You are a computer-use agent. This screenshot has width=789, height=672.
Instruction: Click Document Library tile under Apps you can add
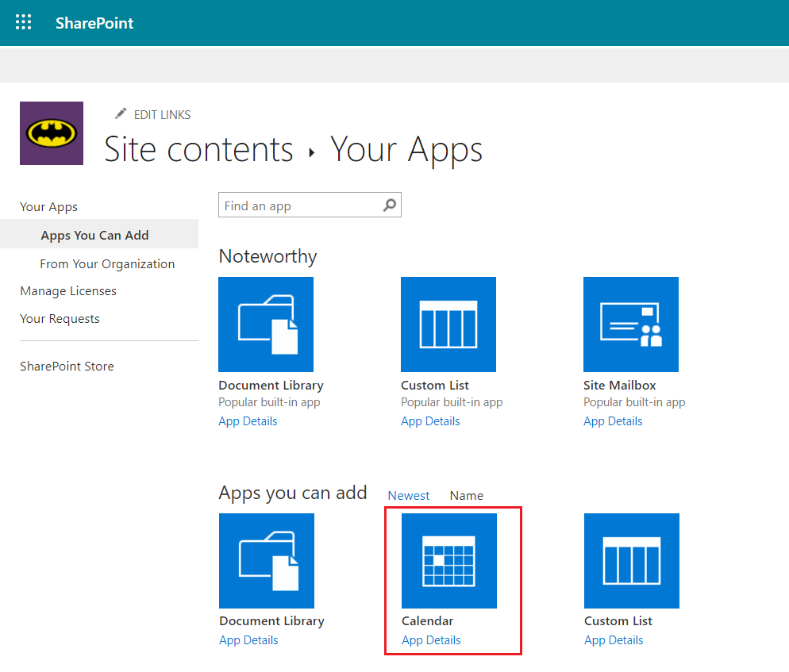pyautogui.click(x=267, y=561)
